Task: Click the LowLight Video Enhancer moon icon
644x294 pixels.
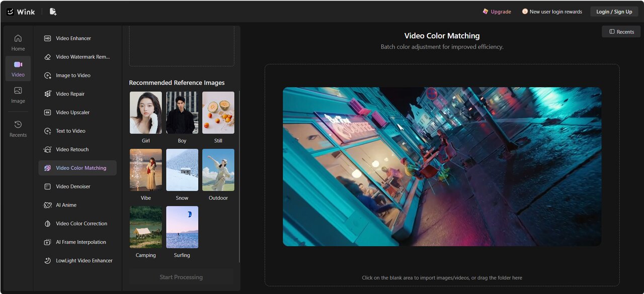Action: (47, 261)
